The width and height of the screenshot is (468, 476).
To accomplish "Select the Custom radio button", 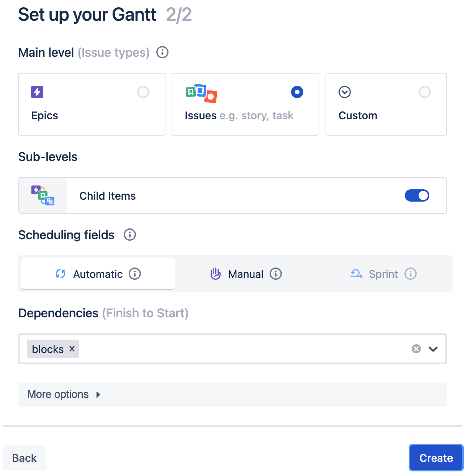I will (x=425, y=92).
